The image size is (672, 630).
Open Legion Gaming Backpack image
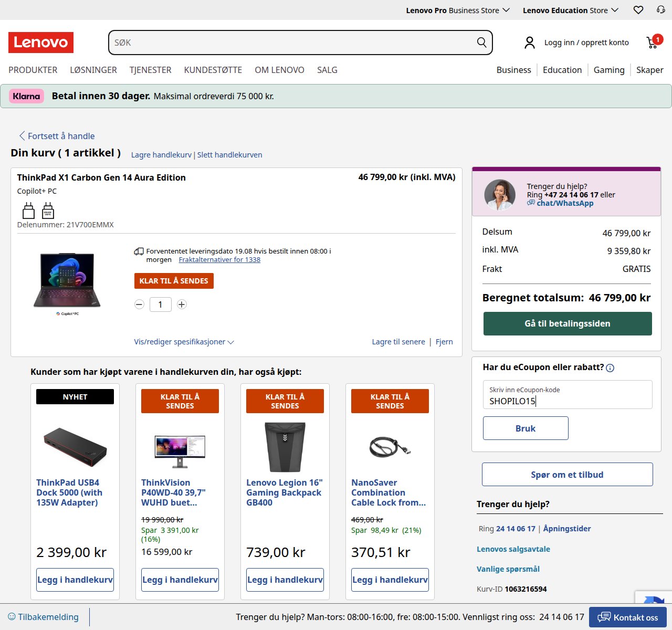point(285,447)
